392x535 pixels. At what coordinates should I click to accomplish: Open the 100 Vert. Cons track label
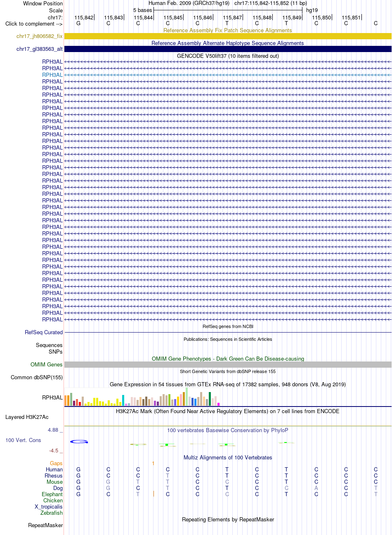click(x=23, y=440)
